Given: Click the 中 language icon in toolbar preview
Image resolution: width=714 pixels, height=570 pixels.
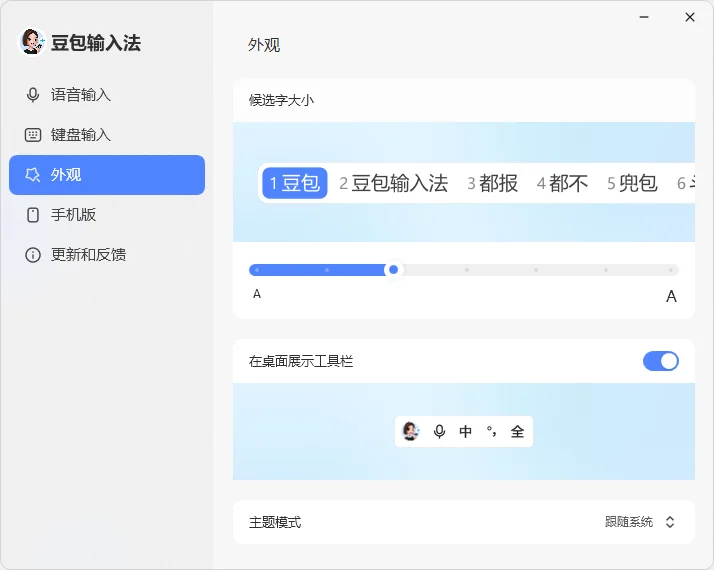Looking at the screenshot, I should point(465,431).
